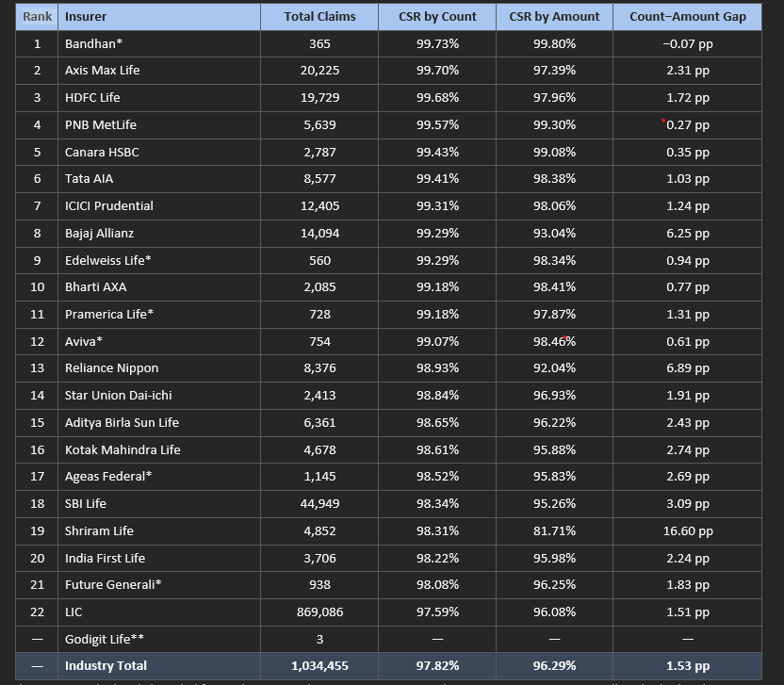Select the ICICI Prudential cell

(x=159, y=206)
